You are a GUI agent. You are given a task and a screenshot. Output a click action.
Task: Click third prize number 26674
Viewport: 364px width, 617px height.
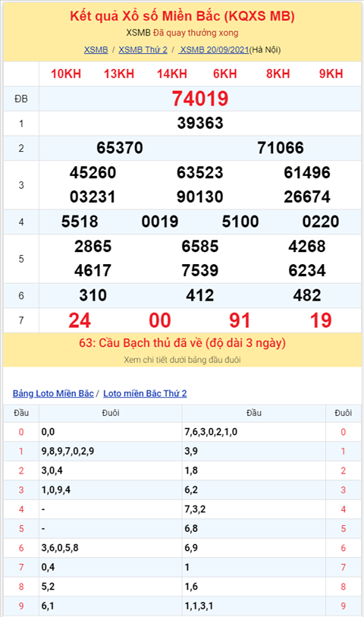point(307,197)
